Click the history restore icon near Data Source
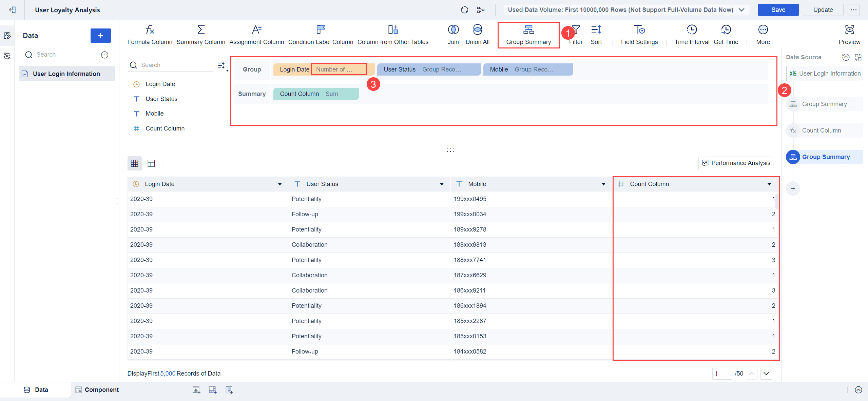 [846, 57]
